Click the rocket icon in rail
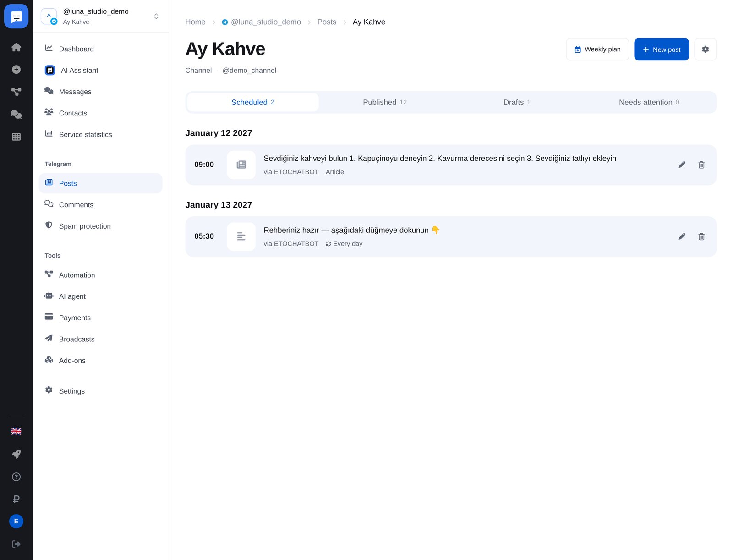 [16, 454]
